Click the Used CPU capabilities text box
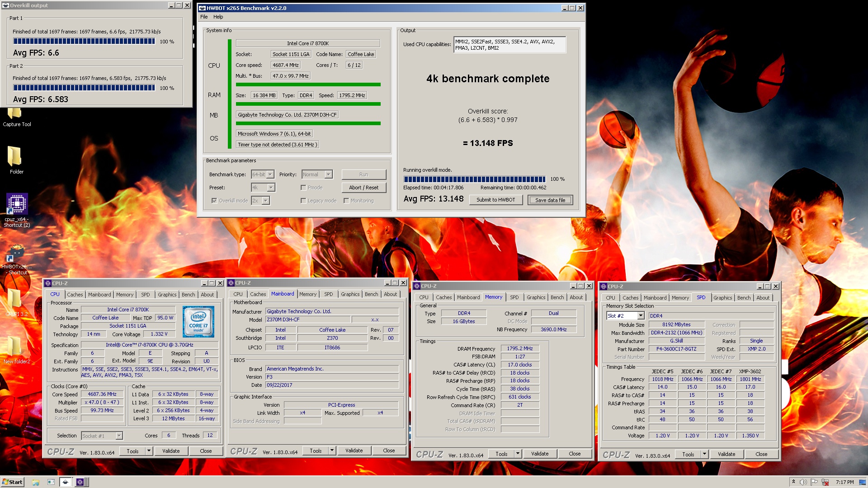Image resolution: width=868 pixels, height=488 pixels. tap(509, 45)
